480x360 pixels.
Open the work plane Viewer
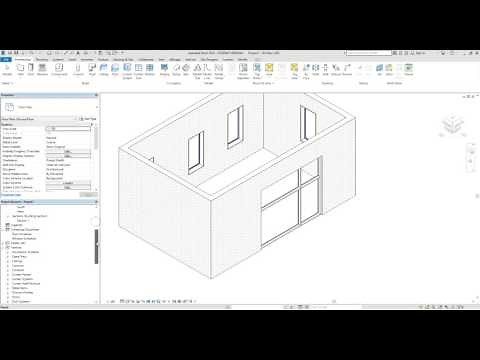pos(409,70)
